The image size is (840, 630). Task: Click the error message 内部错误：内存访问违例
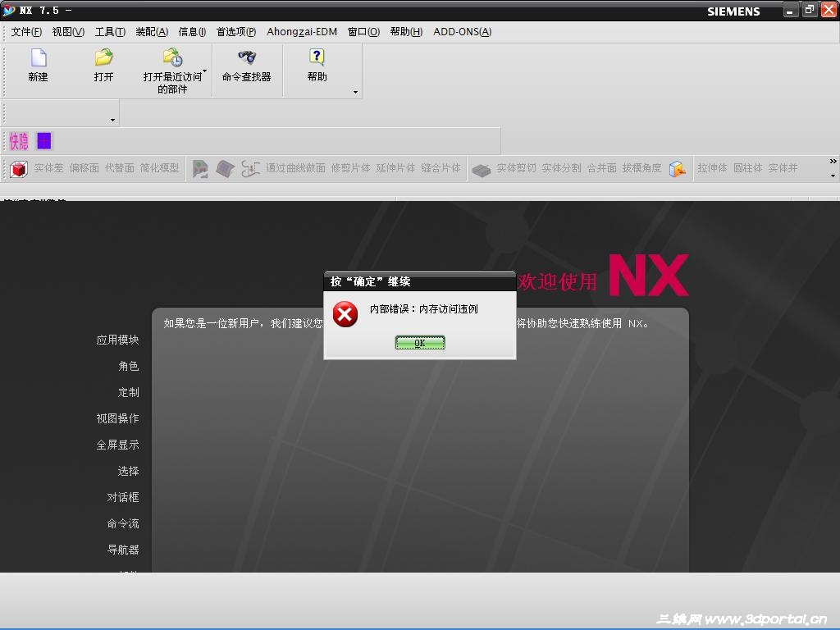(x=424, y=309)
